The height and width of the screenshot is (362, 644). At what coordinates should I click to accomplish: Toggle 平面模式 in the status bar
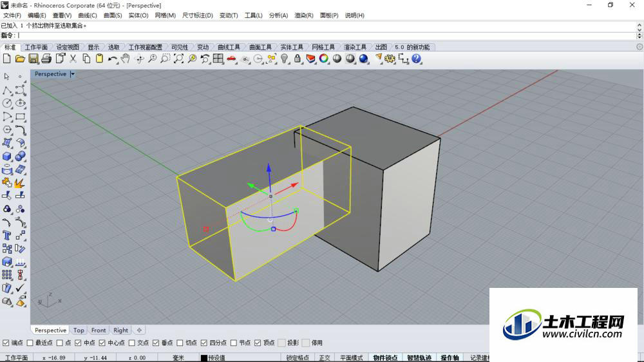point(352,358)
